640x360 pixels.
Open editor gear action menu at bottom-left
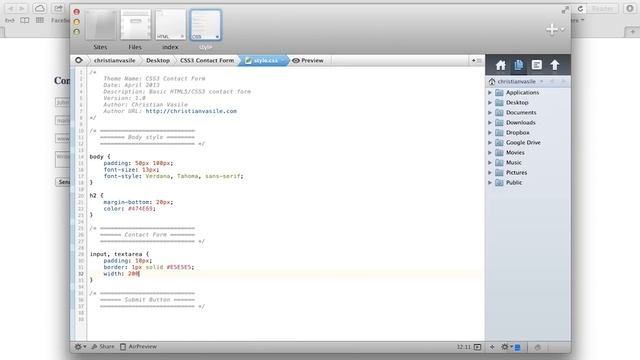pyautogui.click(x=80, y=347)
